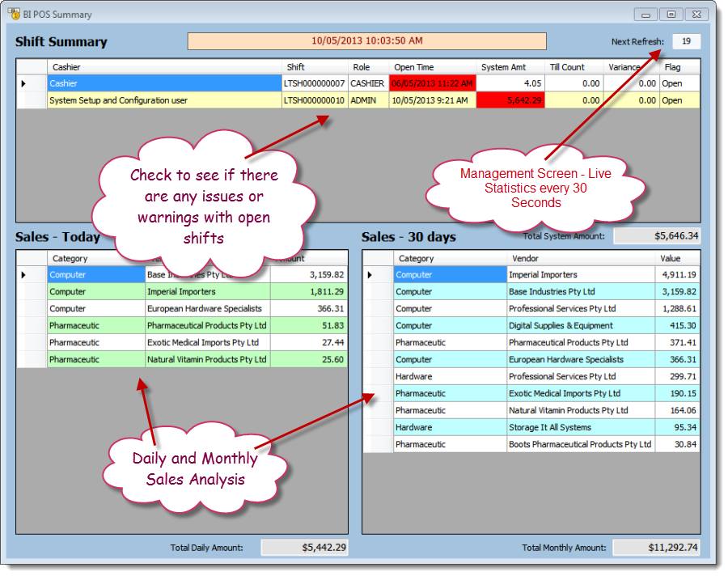
Task: Click the CASHIER role cell
Action: point(368,83)
